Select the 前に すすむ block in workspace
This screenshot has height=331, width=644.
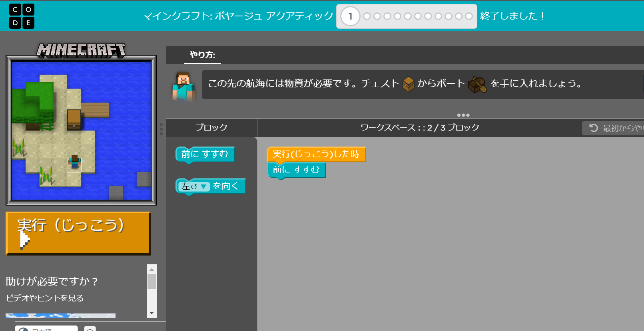click(296, 170)
